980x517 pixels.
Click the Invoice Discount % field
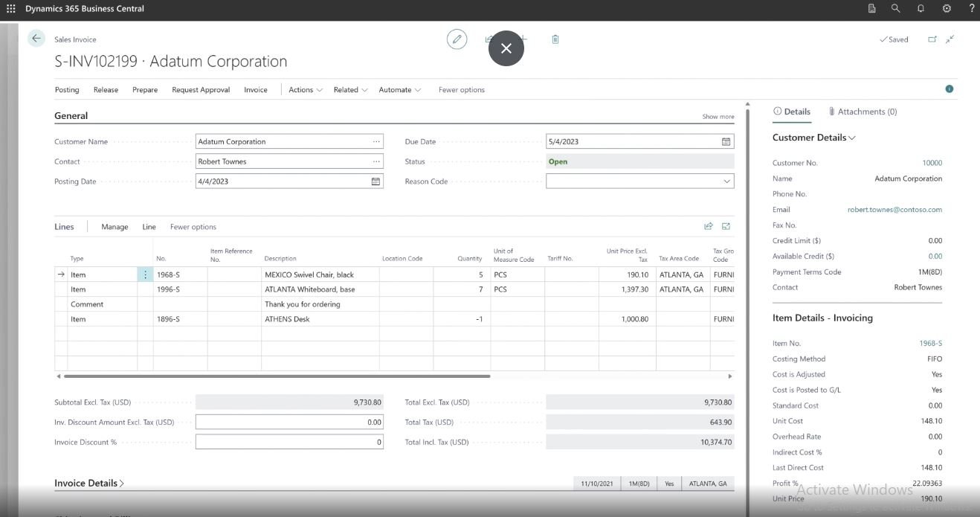coord(289,442)
